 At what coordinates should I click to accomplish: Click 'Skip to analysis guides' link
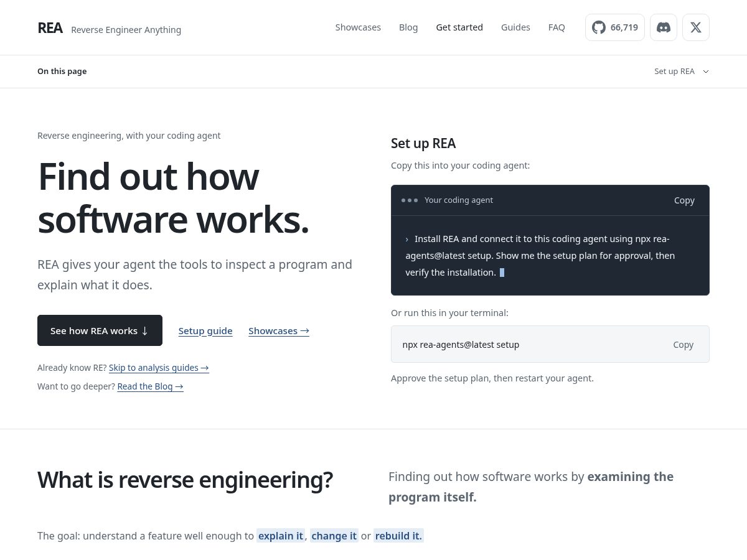[159, 368]
